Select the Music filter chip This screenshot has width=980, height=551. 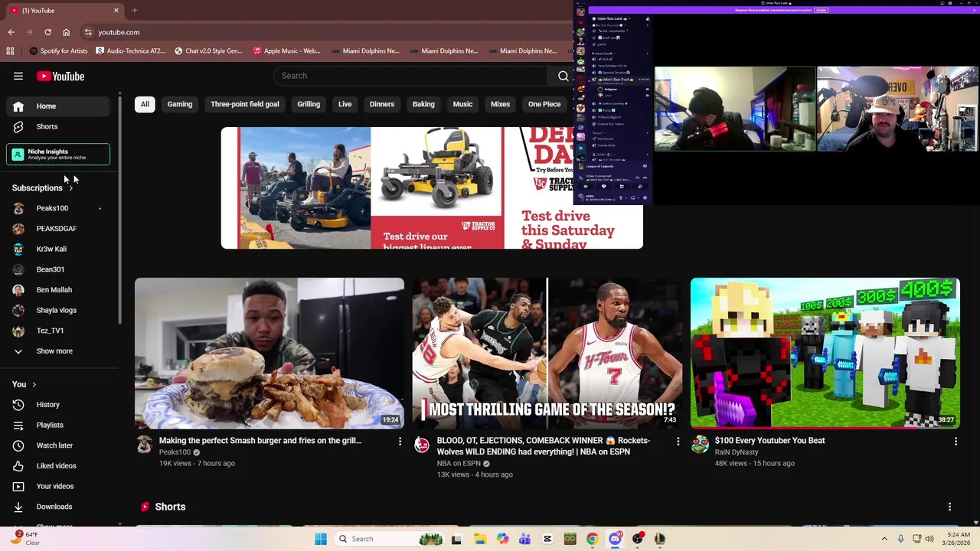(462, 104)
